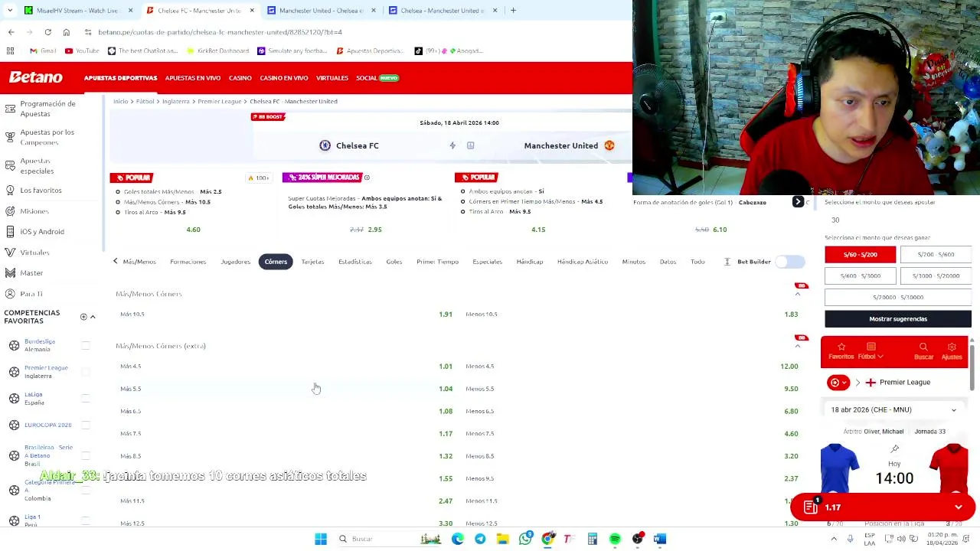This screenshot has width=980, height=551.
Task: Click the Windows Start button
Action: pyautogui.click(x=321, y=539)
